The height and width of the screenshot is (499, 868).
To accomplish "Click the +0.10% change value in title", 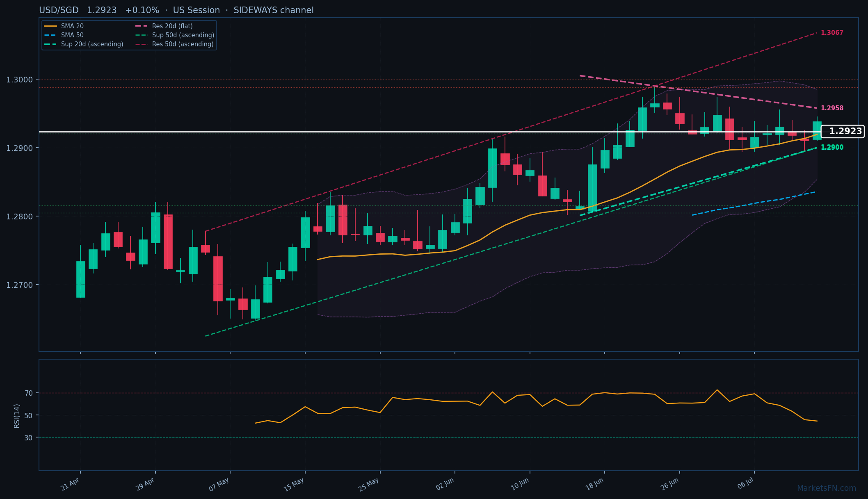I will [142, 10].
